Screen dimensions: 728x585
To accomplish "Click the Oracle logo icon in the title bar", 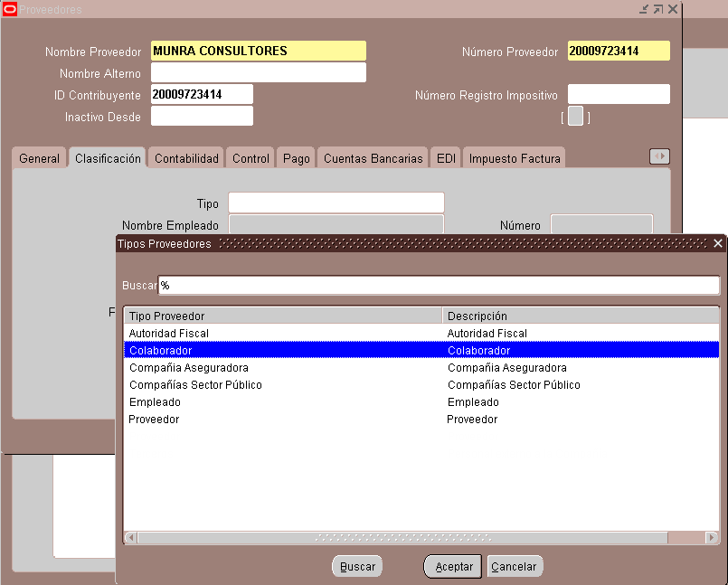I will [10, 9].
